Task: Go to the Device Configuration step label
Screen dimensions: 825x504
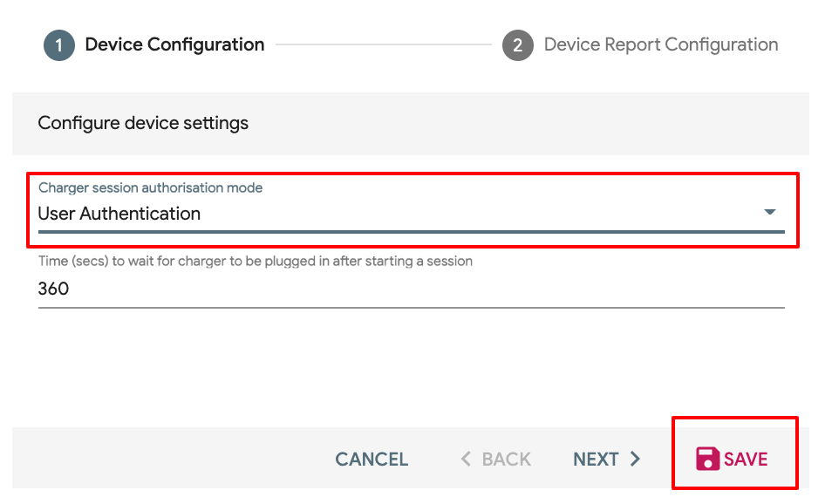Action: click(x=174, y=44)
